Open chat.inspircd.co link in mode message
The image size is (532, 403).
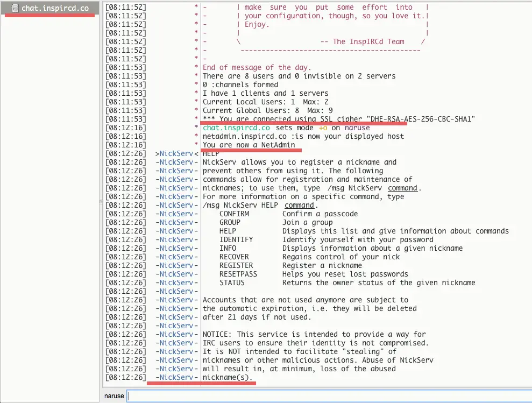(x=236, y=128)
